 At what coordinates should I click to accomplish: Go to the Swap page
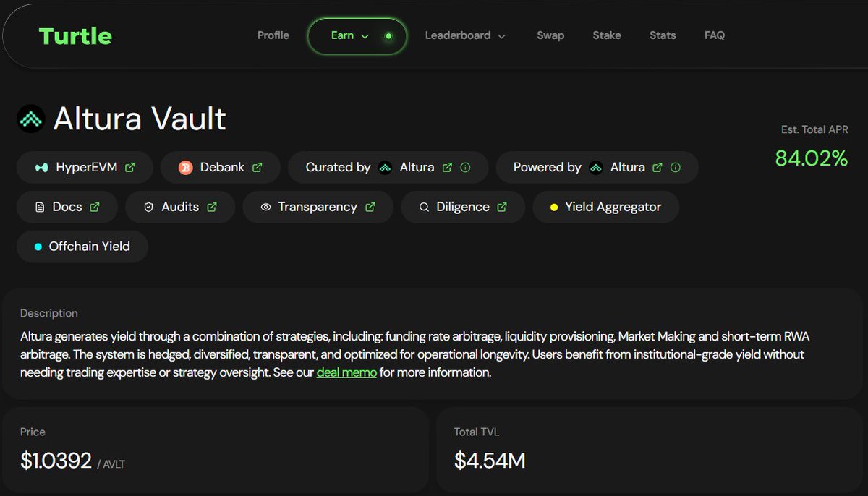click(x=550, y=35)
